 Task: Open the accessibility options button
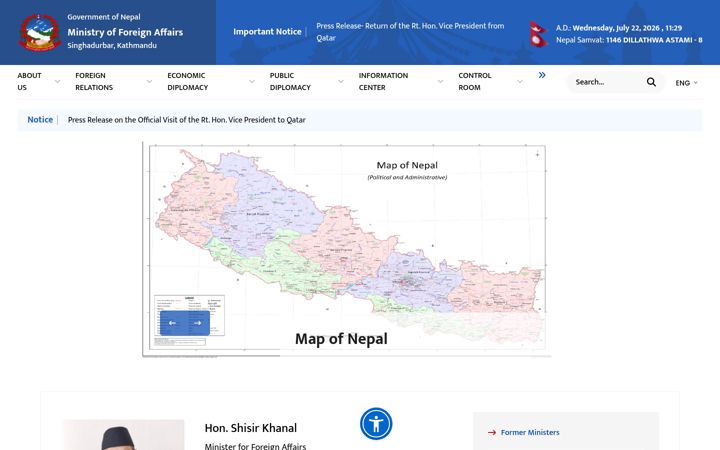pos(376,423)
